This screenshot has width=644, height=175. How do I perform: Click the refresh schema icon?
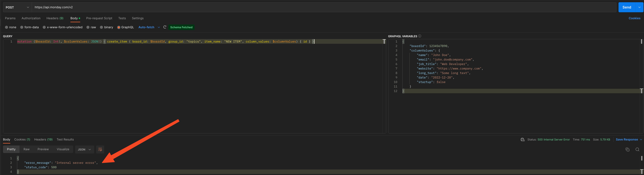(165, 27)
